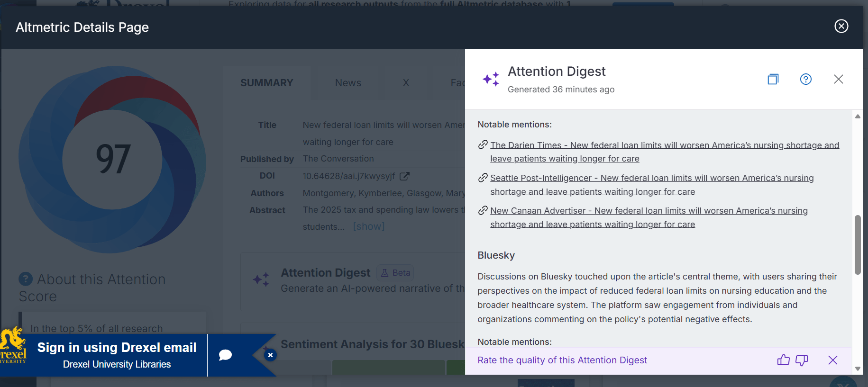
Task: Click the Beta badge
Action: coord(395,273)
